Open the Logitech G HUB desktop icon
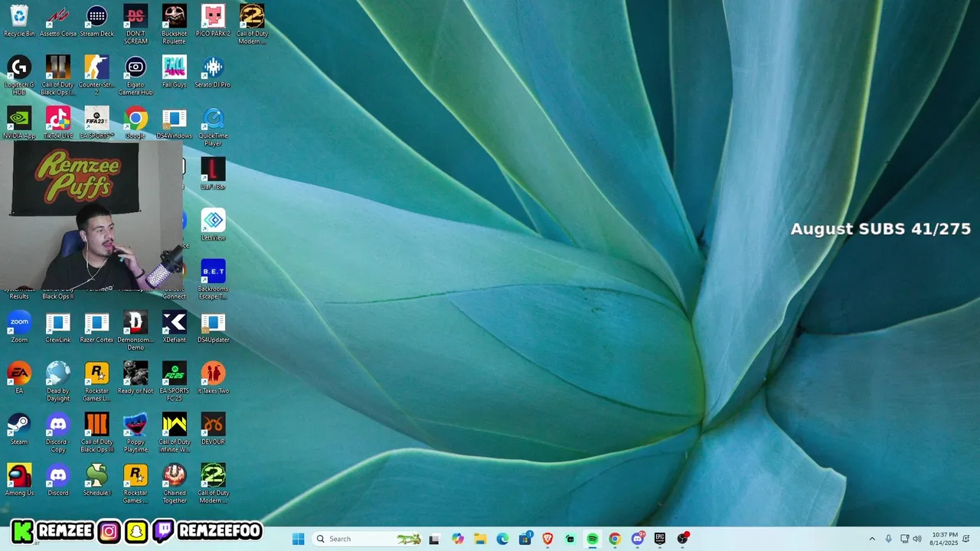980x551 pixels. click(19, 76)
